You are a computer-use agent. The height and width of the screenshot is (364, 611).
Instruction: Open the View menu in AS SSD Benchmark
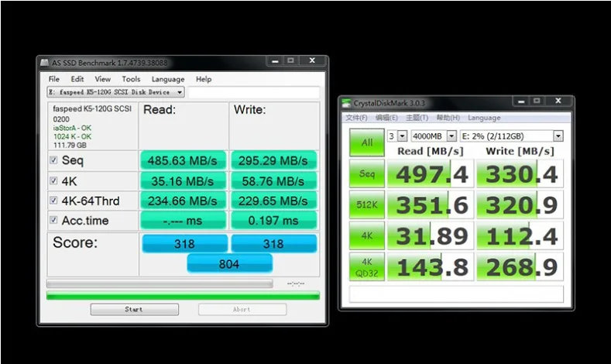[102, 79]
